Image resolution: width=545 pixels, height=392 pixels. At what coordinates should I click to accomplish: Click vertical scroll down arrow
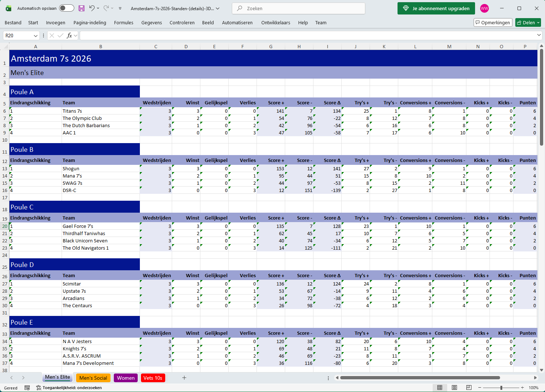541,370
